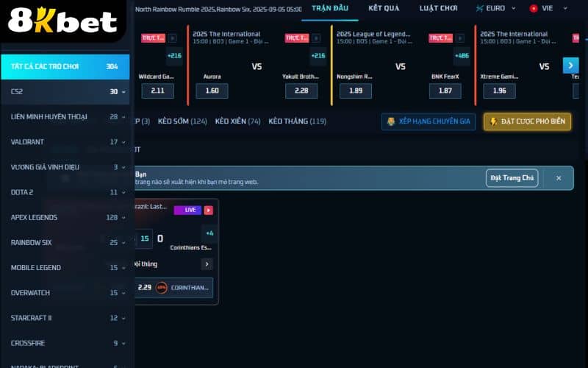The height and width of the screenshot is (368, 588).
Task: Click the Xếp Hạng Chuyên Gia button
Action: (429, 121)
